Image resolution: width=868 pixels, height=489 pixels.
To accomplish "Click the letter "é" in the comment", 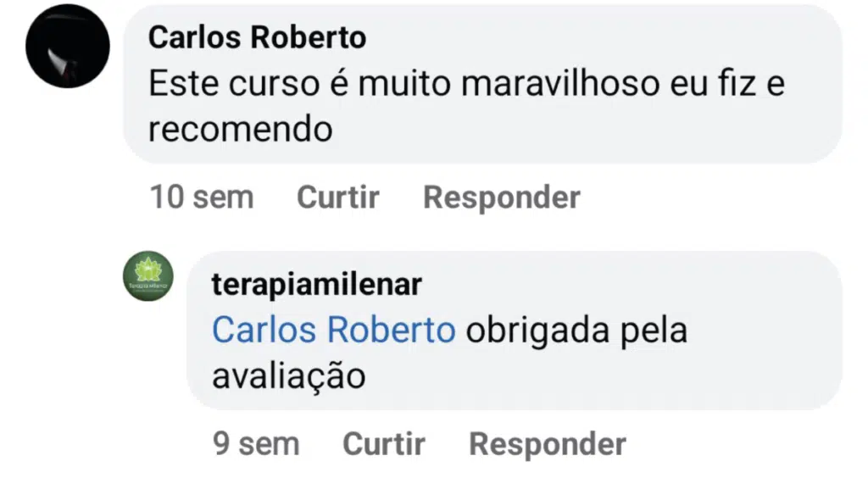I will tap(336, 84).
